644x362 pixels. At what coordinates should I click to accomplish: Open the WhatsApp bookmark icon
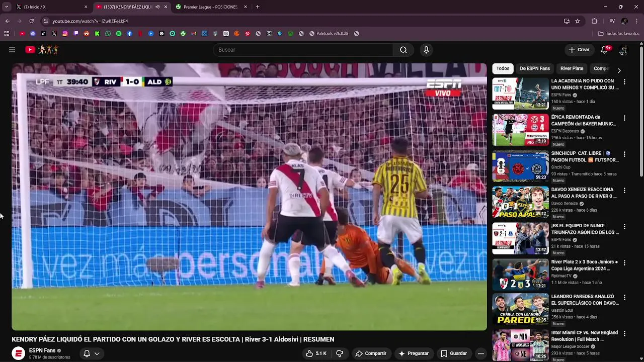(x=108, y=34)
